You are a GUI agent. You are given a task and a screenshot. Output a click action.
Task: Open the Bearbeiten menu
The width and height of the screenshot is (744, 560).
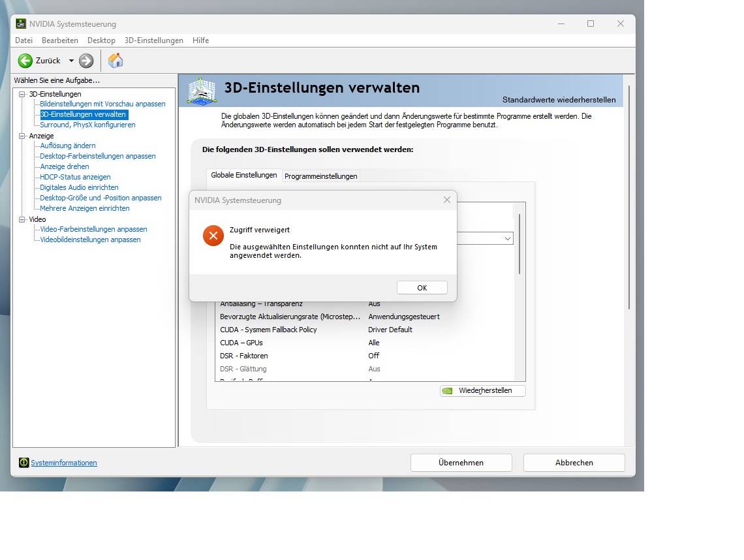click(60, 40)
